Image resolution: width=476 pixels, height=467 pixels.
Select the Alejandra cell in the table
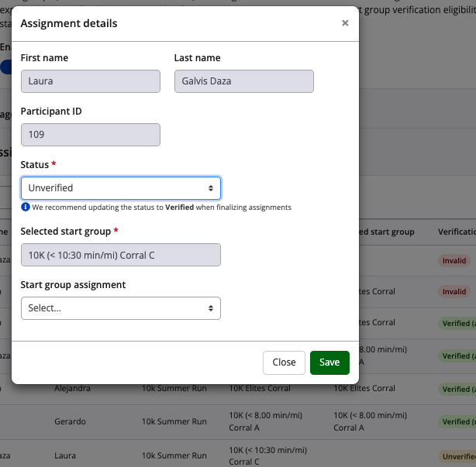(74, 389)
